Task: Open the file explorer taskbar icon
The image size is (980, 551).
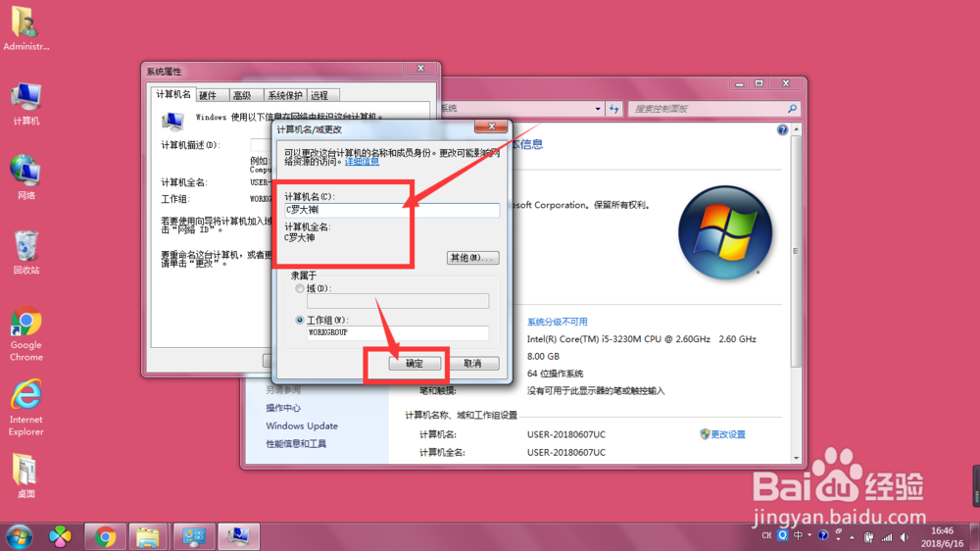Action: click(148, 537)
